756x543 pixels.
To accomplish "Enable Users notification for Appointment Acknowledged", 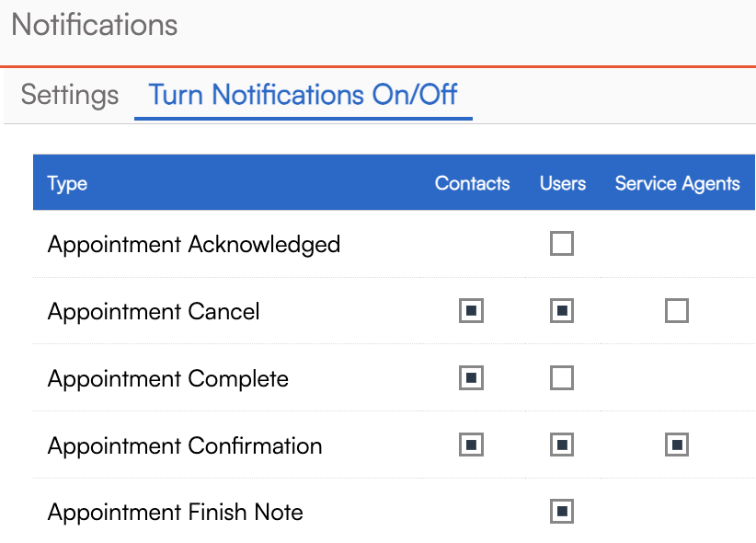I will click(562, 244).
